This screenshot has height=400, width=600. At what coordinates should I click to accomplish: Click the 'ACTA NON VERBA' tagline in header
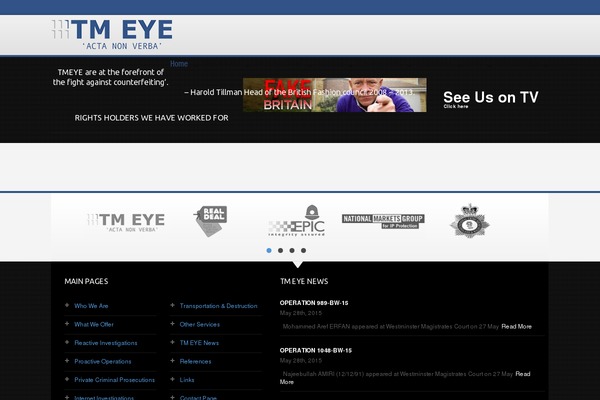point(122,46)
